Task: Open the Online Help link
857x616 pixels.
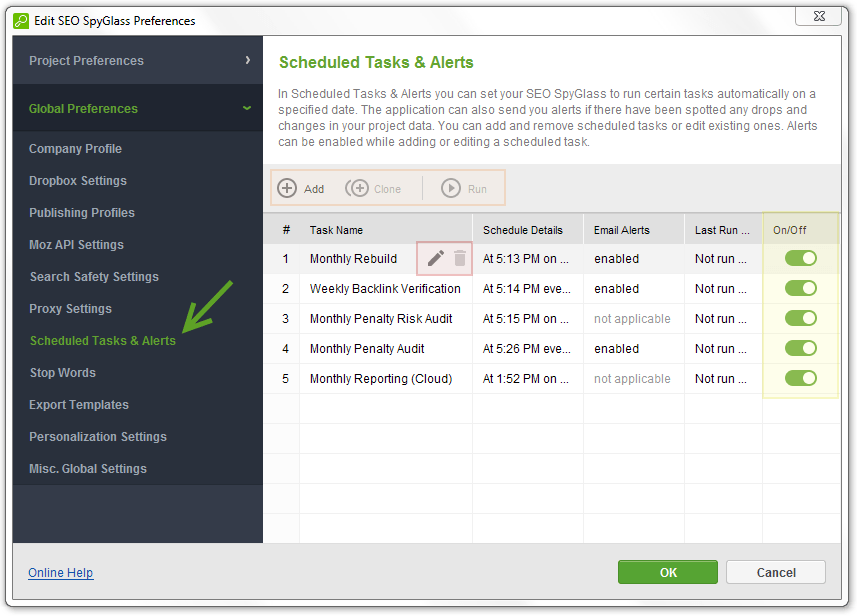Action: click(x=61, y=573)
